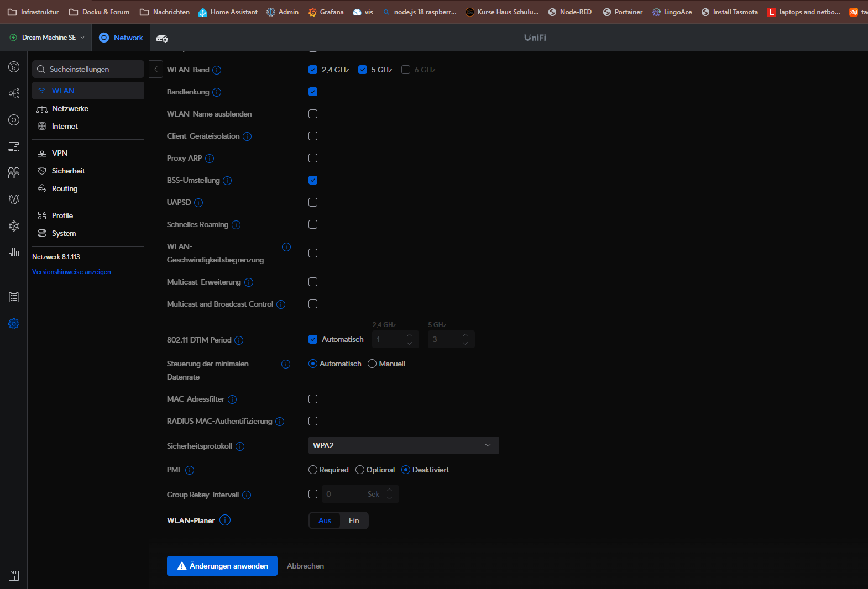Switch WLAN-Planer to Ein
The height and width of the screenshot is (589, 868).
(354, 520)
